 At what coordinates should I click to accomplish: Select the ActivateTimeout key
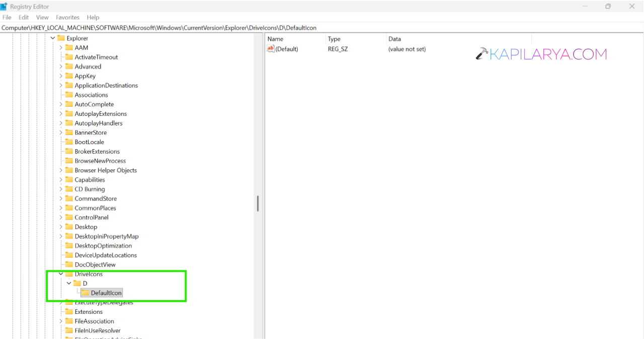pyautogui.click(x=96, y=57)
